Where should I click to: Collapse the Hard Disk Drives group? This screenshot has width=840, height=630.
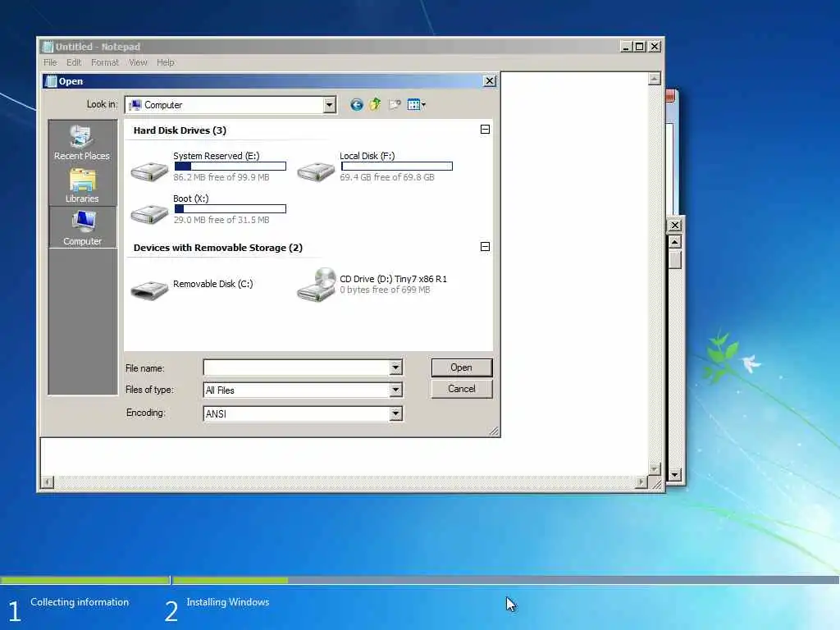point(485,129)
